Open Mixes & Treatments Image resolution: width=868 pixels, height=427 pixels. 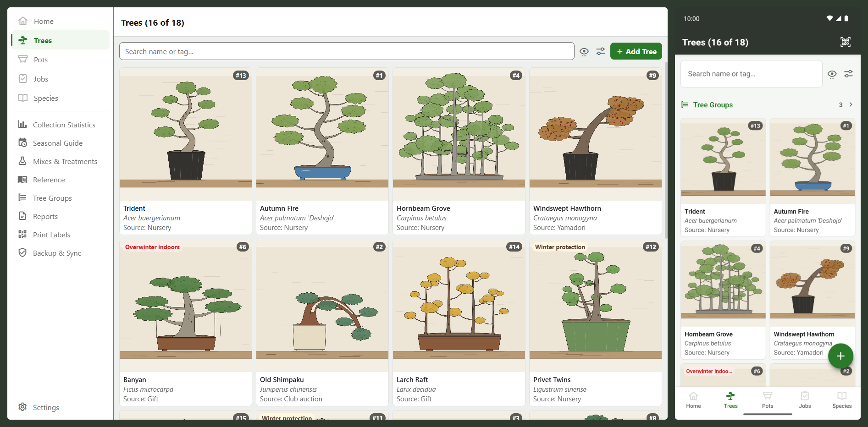coord(61,161)
